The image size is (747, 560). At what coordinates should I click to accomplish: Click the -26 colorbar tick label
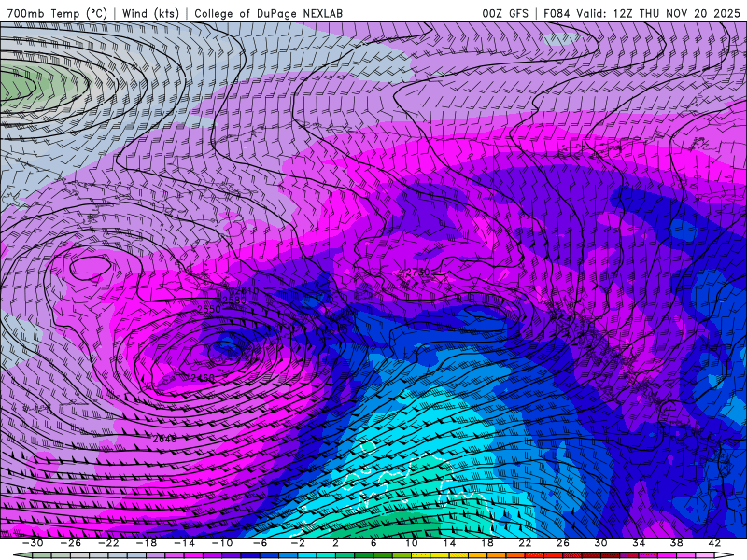[x=71, y=543]
